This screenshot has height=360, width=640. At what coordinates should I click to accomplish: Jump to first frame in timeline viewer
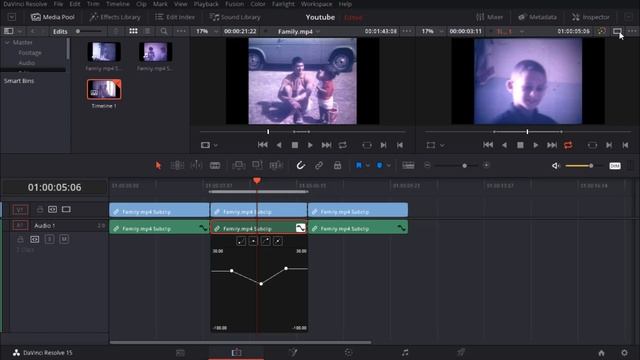pyautogui.click(x=488, y=145)
